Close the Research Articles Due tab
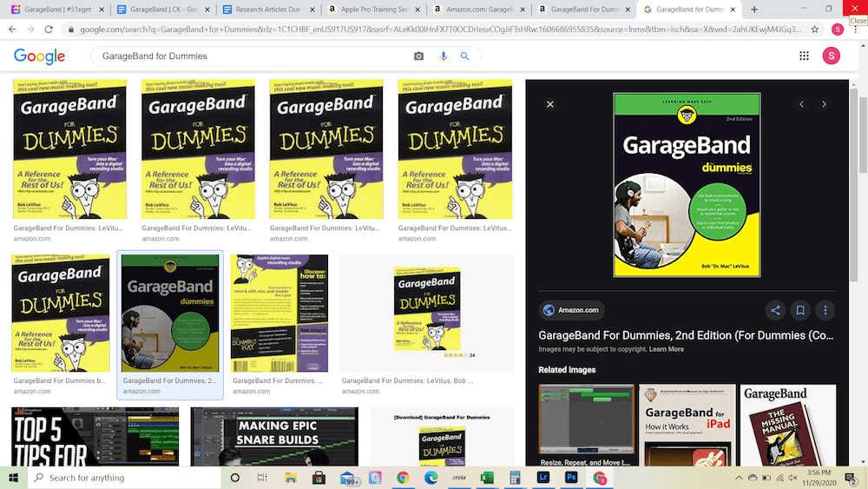This screenshot has height=489, width=868. (312, 10)
